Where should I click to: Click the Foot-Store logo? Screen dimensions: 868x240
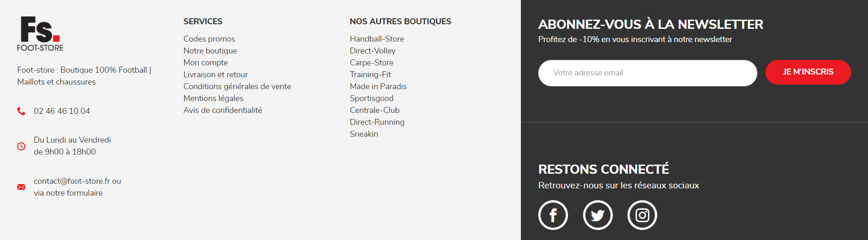tap(40, 34)
